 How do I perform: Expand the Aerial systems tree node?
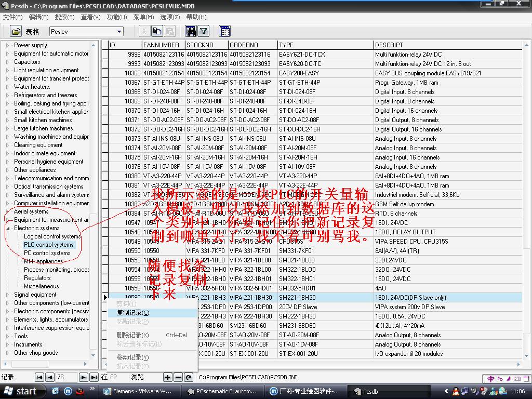[x=7, y=212]
